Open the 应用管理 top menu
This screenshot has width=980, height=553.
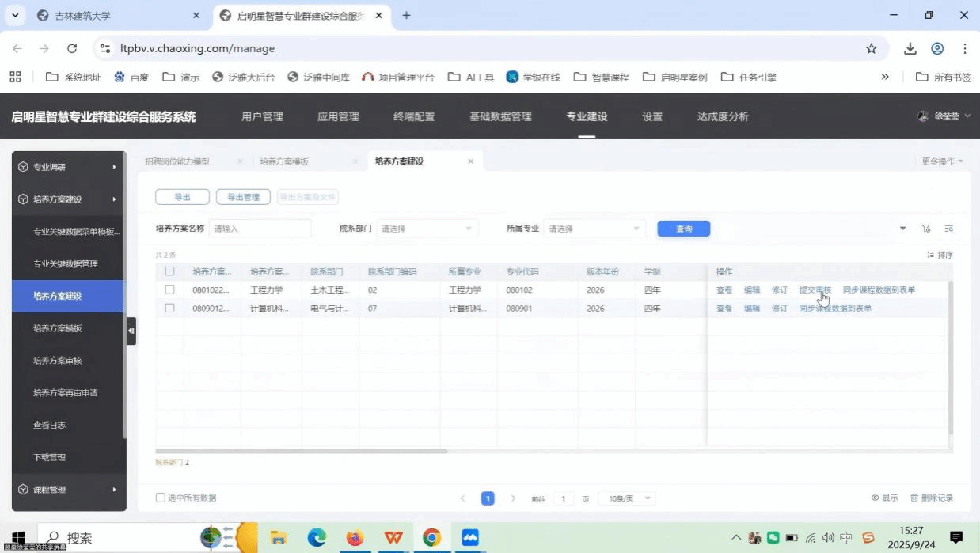tap(338, 116)
